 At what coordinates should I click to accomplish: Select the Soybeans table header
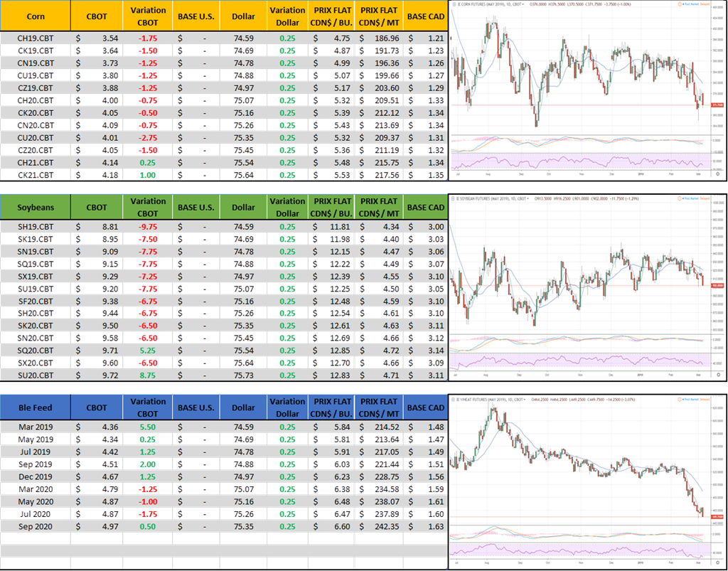click(36, 208)
